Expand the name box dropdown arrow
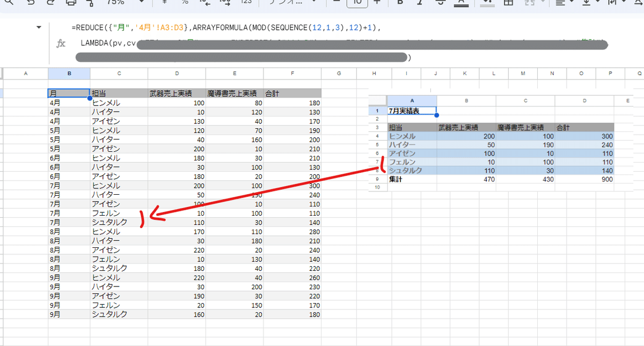 (39, 27)
